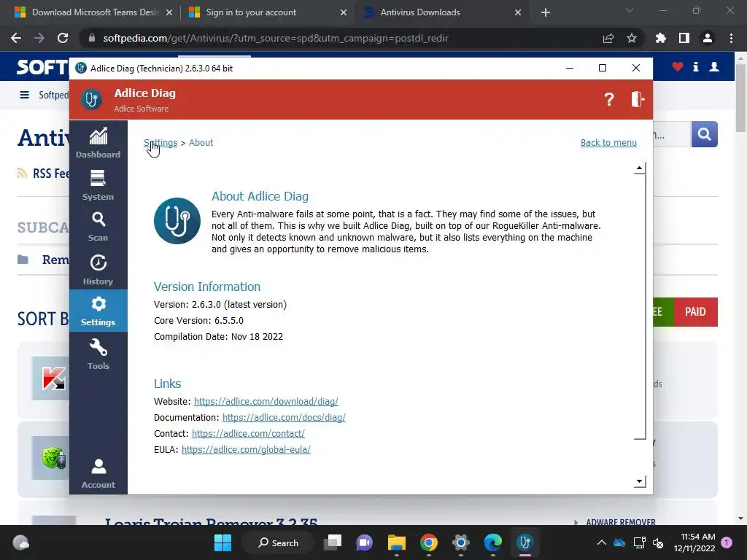The image size is (747, 560).
Task: Open a new browser tab
Action: click(546, 12)
